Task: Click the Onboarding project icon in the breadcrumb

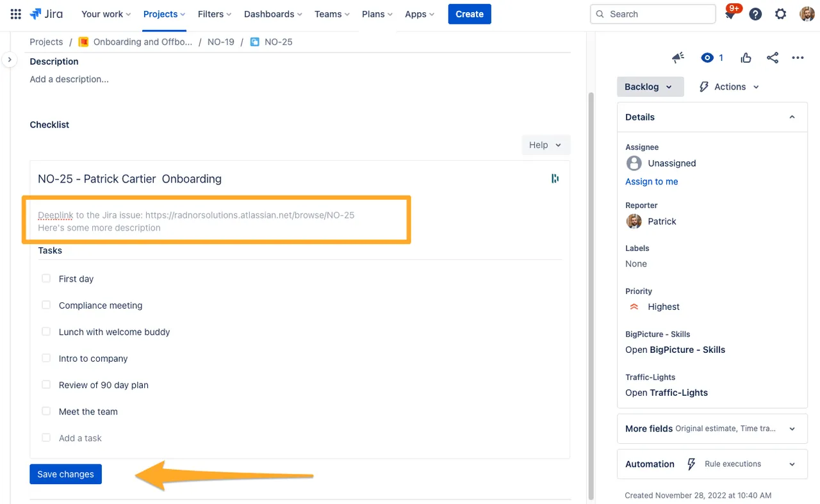Action: (83, 42)
